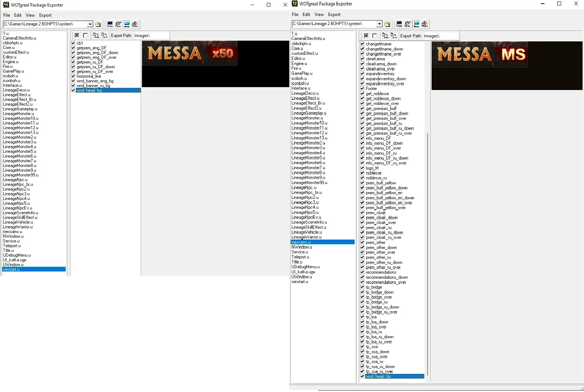The width and height of the screenshot is (584, 392).
Task: Click WOTgreal app icon in right title bar
Action: pos(295,4)
